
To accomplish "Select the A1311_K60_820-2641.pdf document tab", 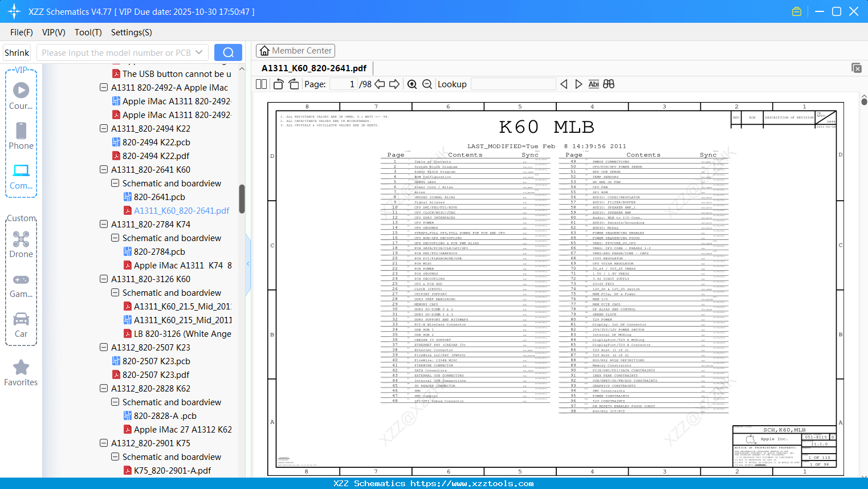I will 314,68.
